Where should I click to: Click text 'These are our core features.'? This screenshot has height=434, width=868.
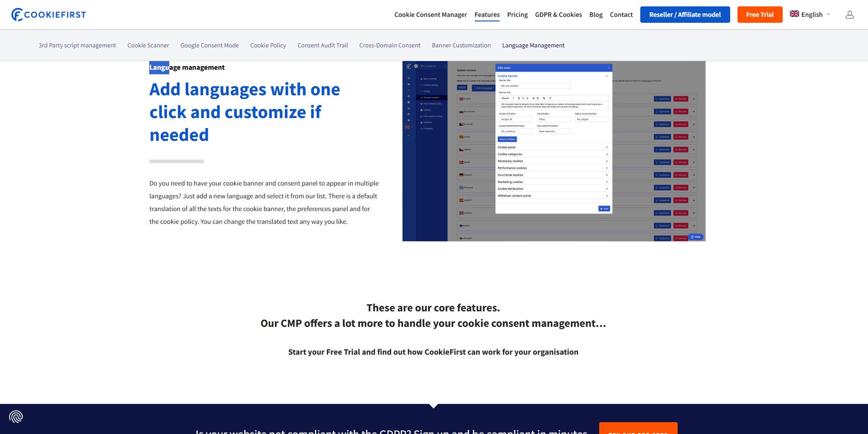pyautogui.click(x=433, y=308)
